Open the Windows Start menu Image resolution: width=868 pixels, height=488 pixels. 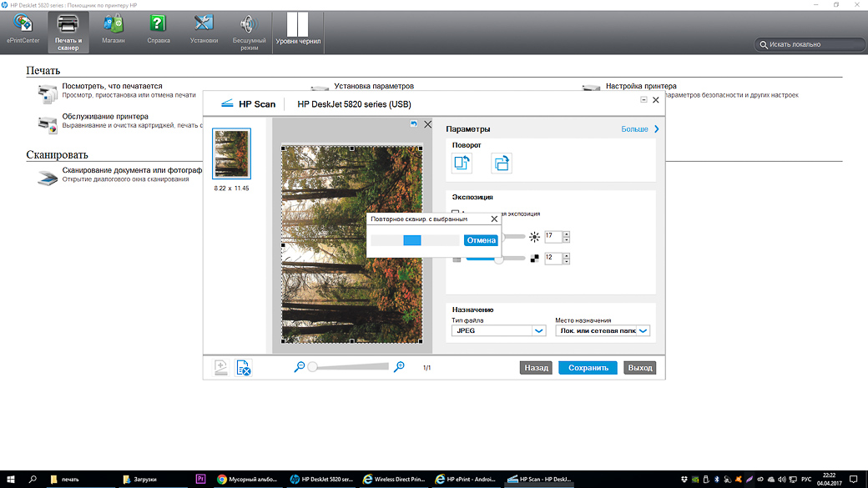(x=11, y=479)
